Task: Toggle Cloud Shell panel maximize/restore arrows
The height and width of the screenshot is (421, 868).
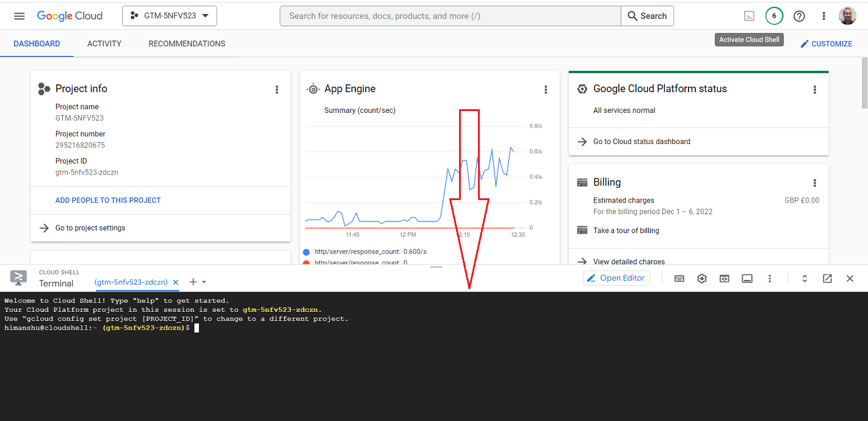Action: click(x=805, y=279)
